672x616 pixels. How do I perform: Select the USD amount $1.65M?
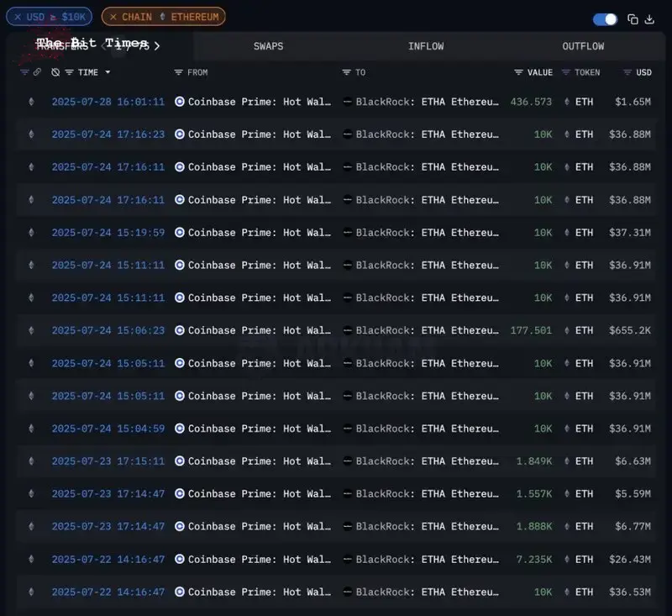(633, 102)
